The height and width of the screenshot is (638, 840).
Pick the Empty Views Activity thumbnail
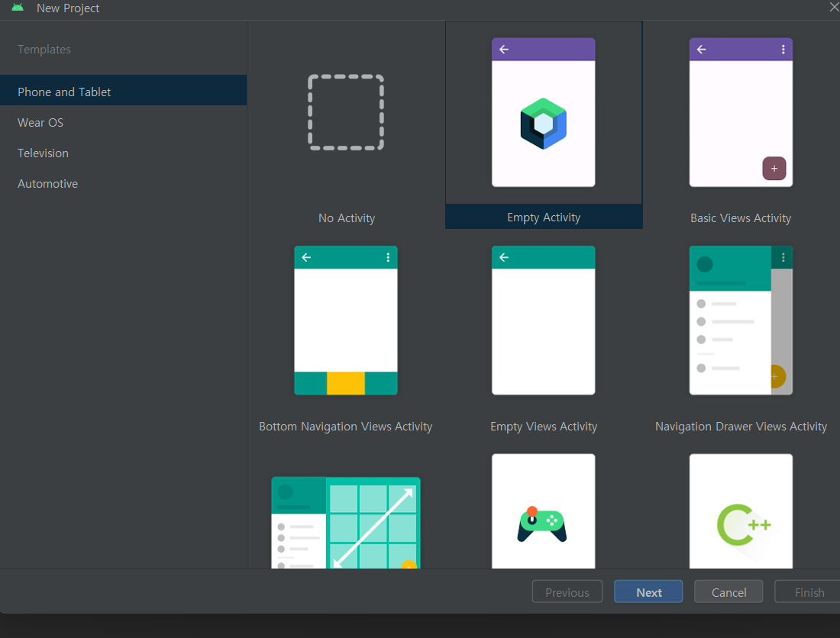543,320
